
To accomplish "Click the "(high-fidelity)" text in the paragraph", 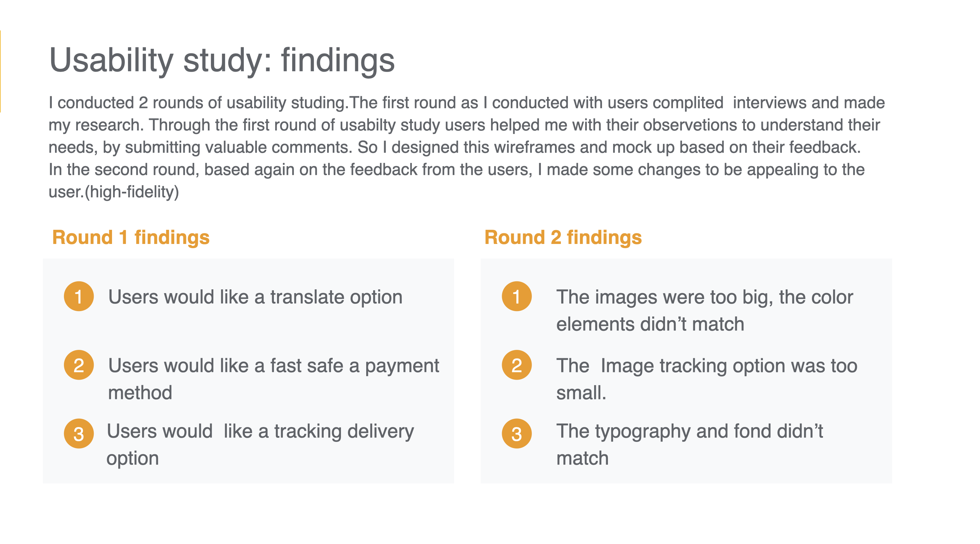I will pos(132,192).
